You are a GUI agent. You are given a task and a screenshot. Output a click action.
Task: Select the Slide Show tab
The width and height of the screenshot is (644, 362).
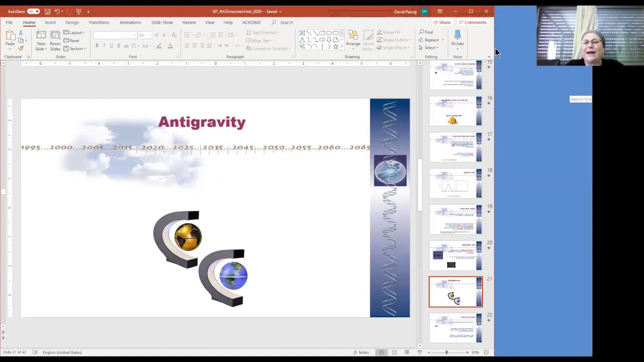(162, 22)
